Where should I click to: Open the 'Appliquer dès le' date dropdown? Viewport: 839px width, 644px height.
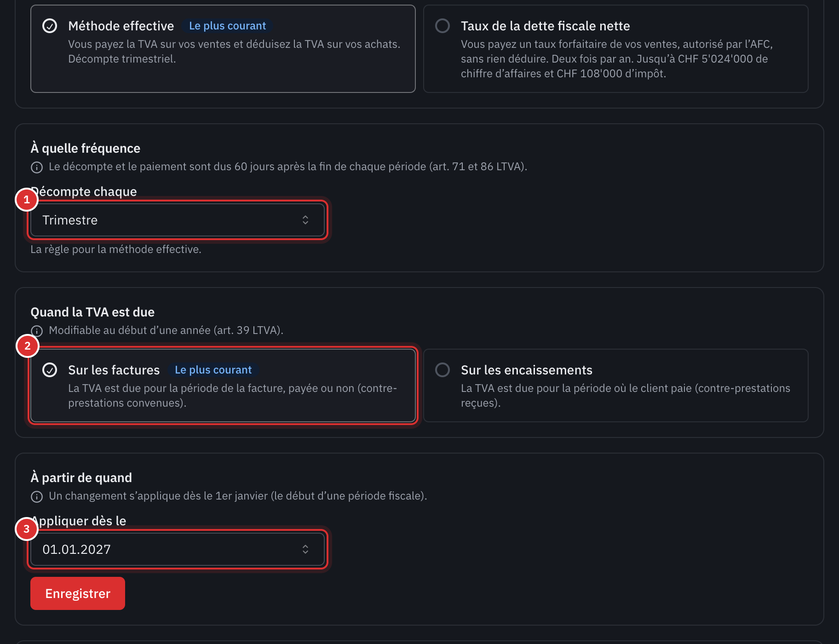click(x=178, y=549)
